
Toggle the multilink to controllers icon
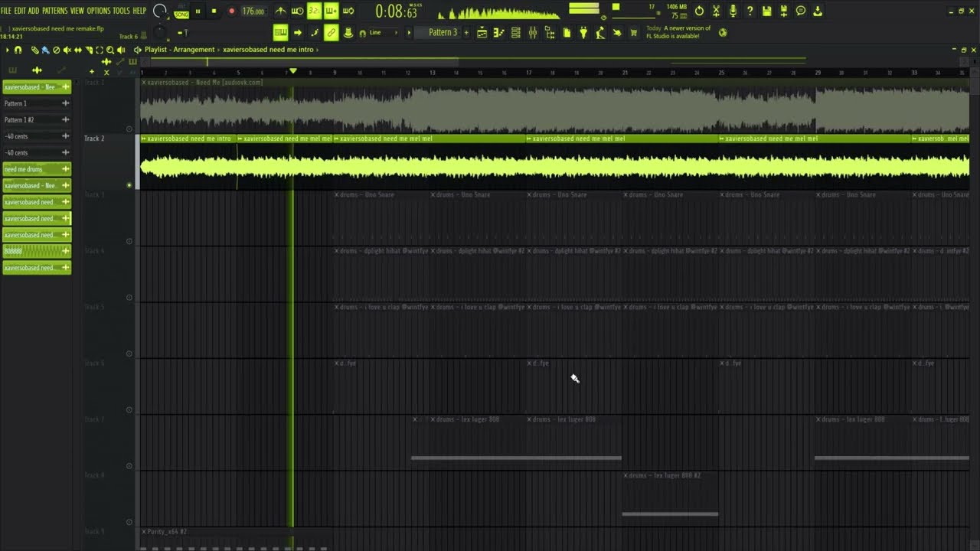tap(332, 32)
